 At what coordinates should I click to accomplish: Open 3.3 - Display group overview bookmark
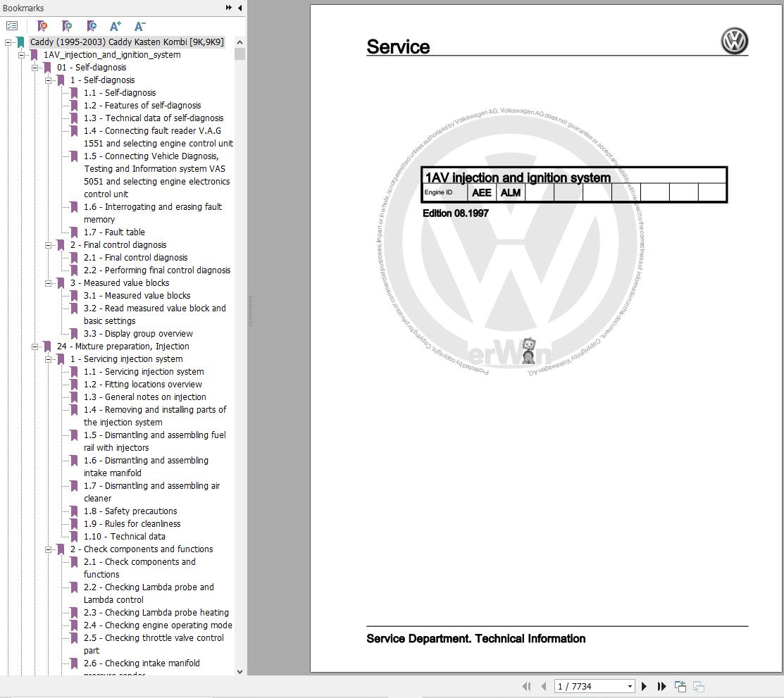click(x=138, y=333)
